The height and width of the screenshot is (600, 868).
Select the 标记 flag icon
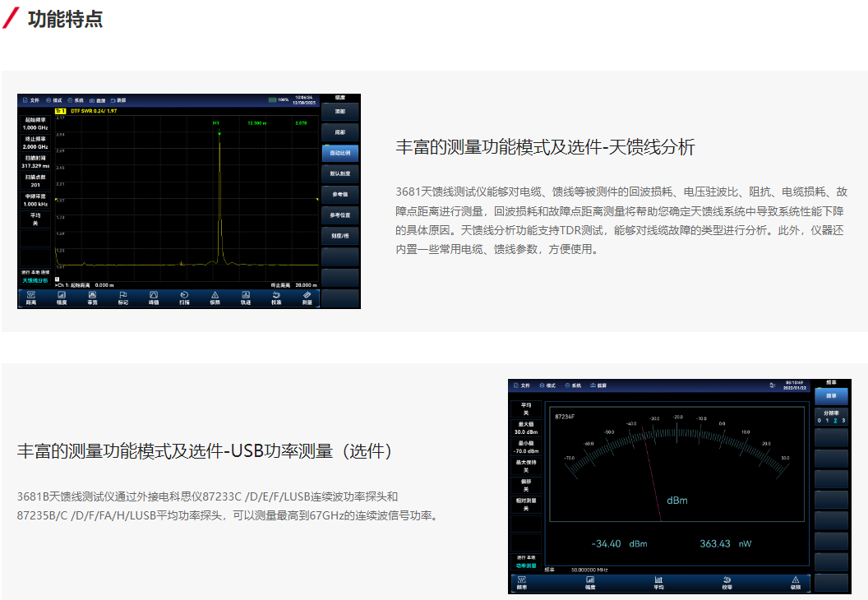coord(122,298)
